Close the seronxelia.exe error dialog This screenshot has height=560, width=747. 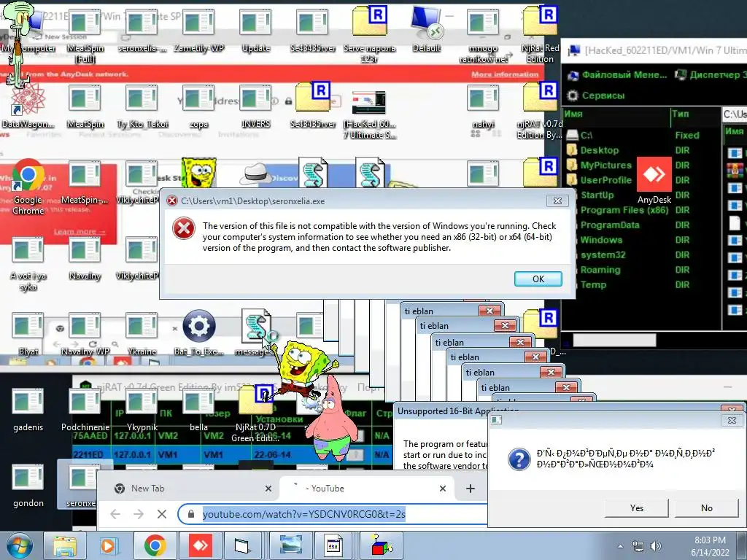[x=557, y=201]
